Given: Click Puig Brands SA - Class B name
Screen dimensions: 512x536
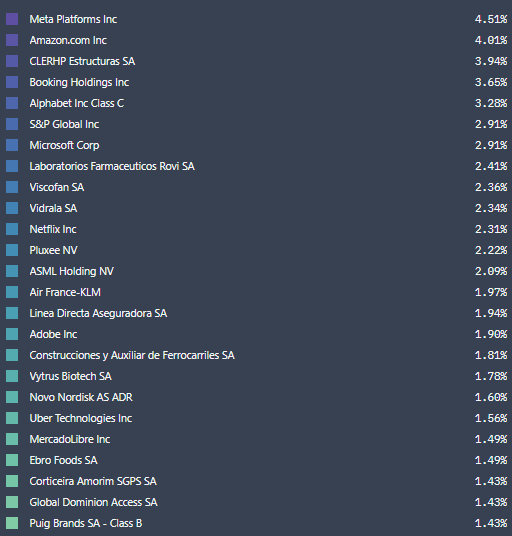Looking at the screenshot, I should point(86,523).
